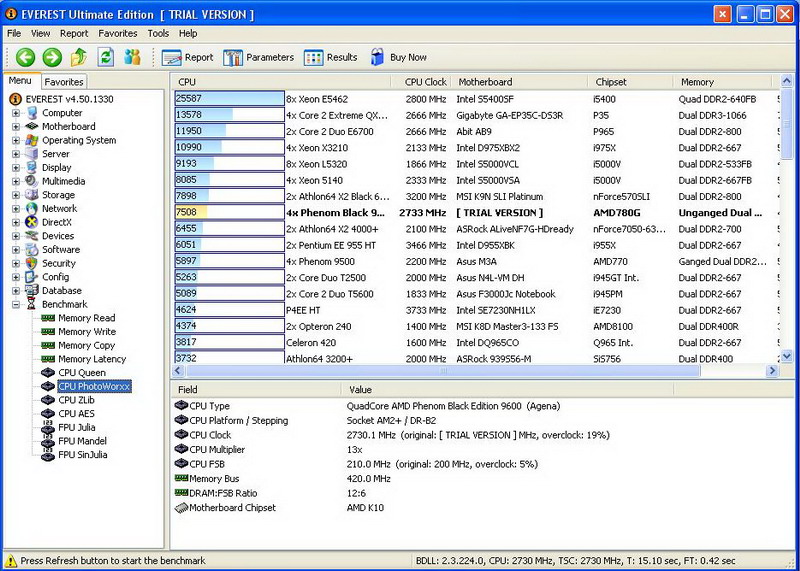Click the 13578 score bar result
The height and width of the screenshot is (571, 800).
coord(229,115)
